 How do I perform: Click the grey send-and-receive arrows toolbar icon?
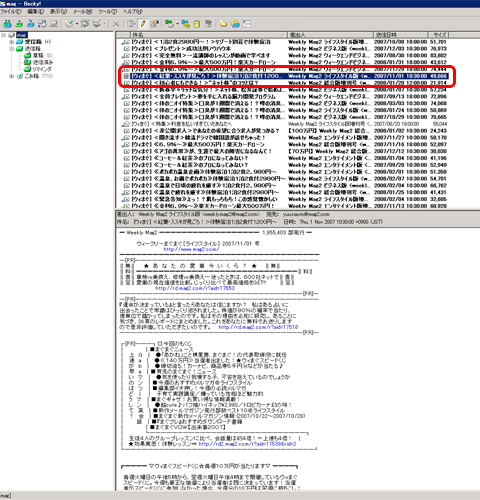[x=42, y=24]
